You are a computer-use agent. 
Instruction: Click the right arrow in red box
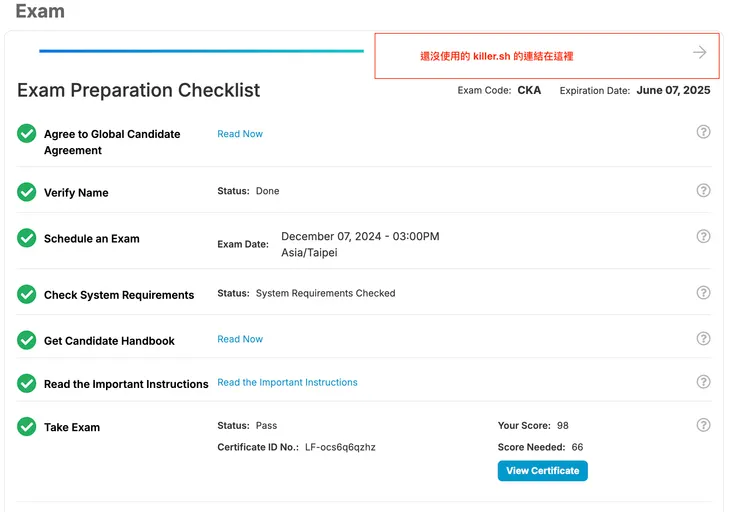pos(699,53)
